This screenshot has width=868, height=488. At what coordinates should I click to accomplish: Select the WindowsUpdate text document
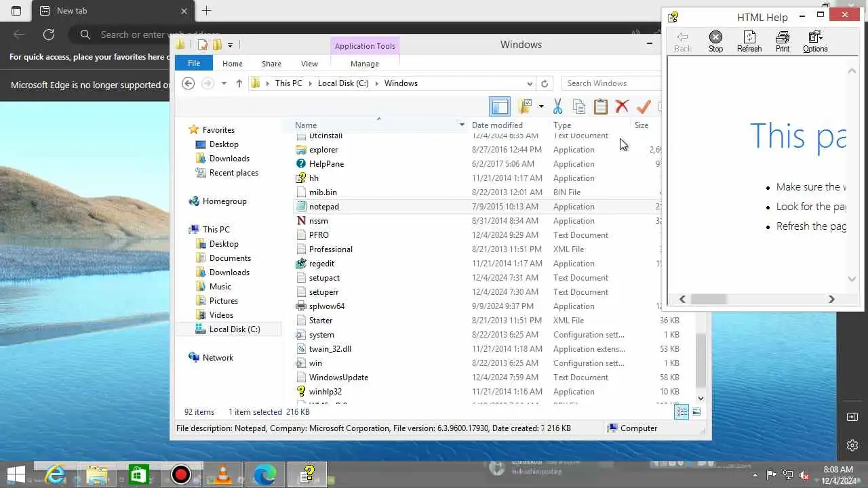338,378
